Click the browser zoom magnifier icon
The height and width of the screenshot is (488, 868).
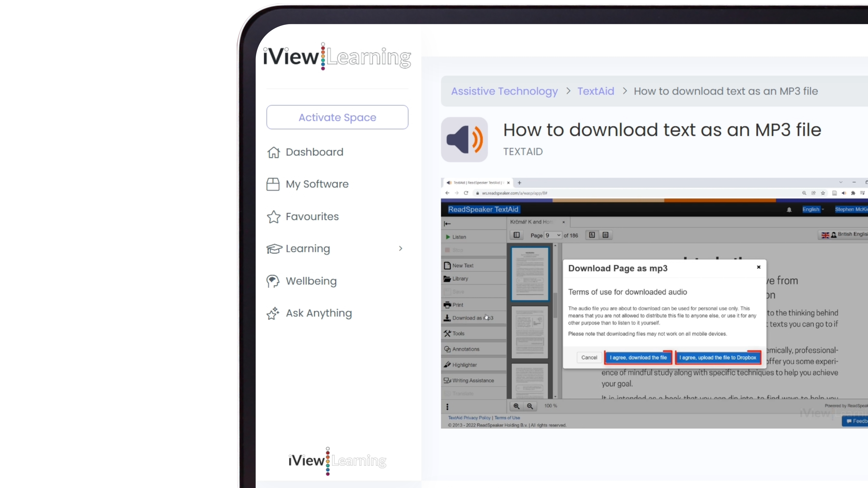[x=804, y=193]
